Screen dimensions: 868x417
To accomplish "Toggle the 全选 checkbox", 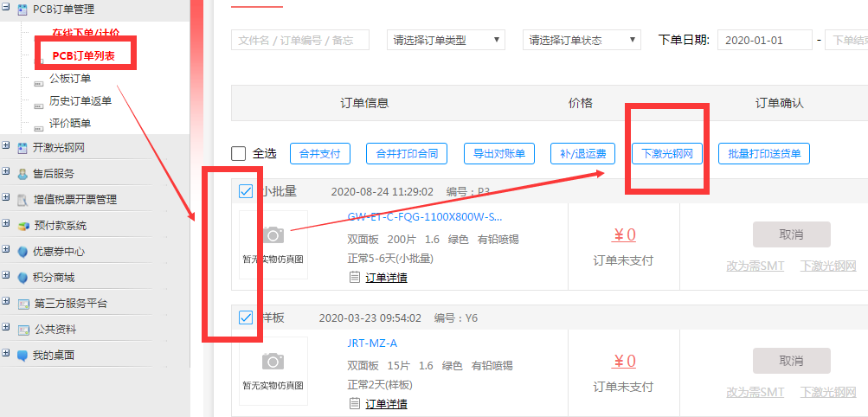I will [239, 154].
